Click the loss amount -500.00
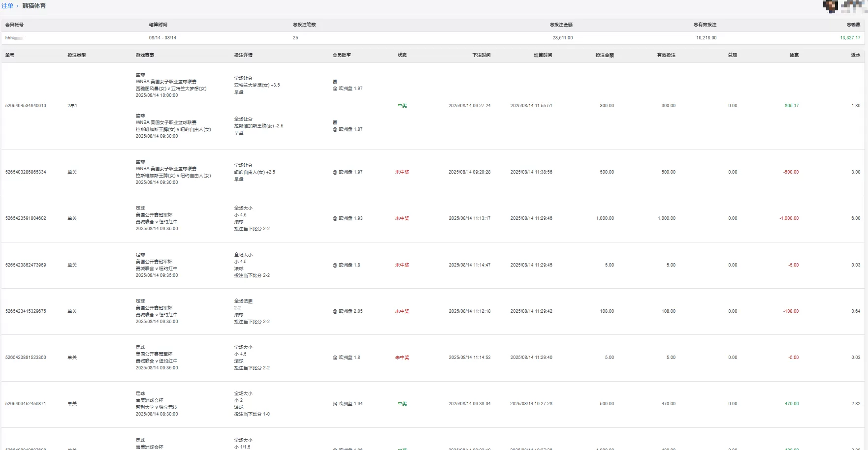868x450 pixels. pos(791,172)
